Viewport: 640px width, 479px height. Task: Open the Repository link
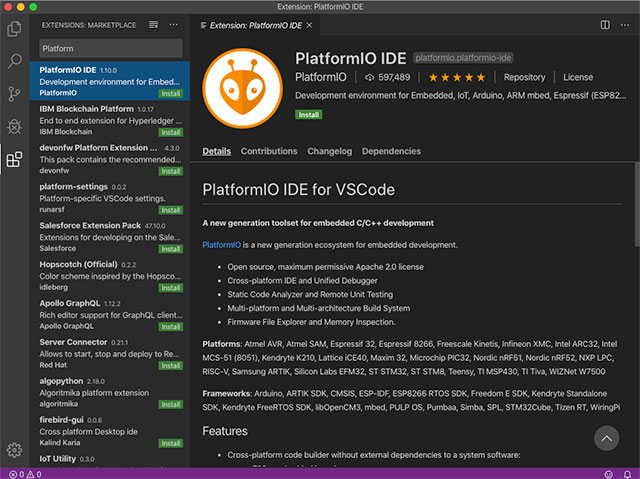[x=524, y=77]
